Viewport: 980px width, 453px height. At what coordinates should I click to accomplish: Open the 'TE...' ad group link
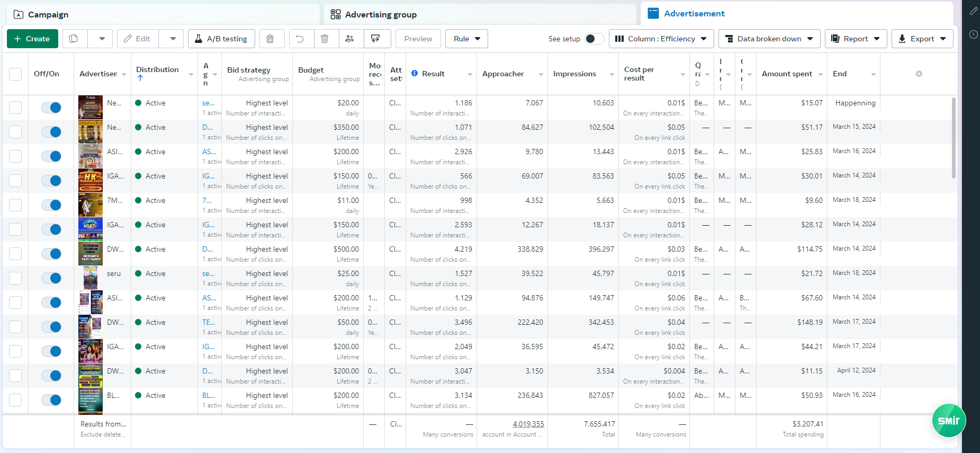pyautogui.click(x=209, y=322)
